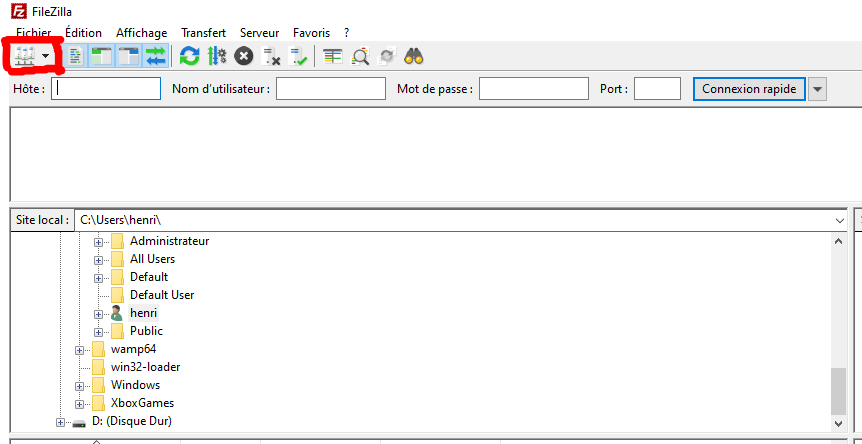
Task: Select the henri user folder
Action: 143,313
